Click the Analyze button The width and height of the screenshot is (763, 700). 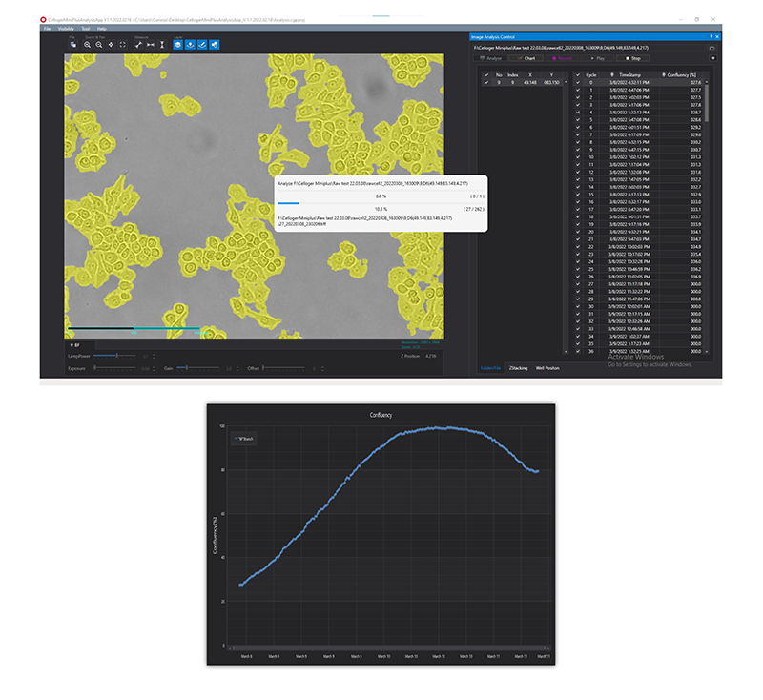490,58
